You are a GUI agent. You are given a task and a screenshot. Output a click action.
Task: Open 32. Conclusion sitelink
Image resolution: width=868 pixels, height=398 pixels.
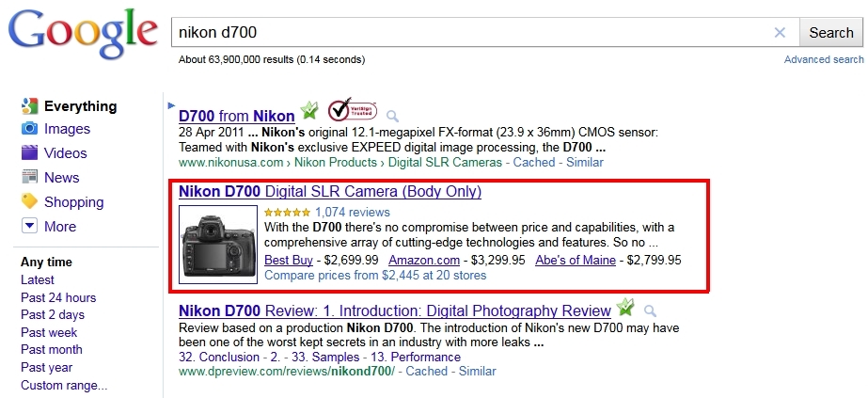click(219, 357)
